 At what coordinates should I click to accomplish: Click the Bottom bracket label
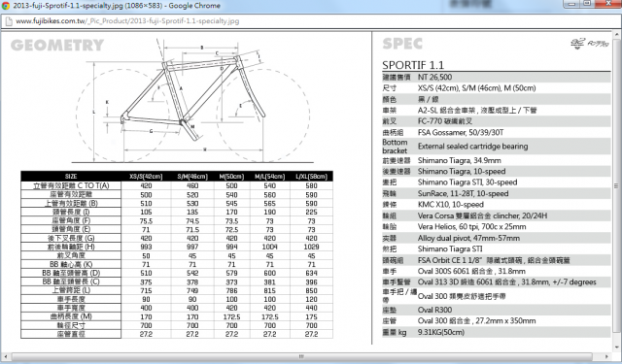coord(395,147)
